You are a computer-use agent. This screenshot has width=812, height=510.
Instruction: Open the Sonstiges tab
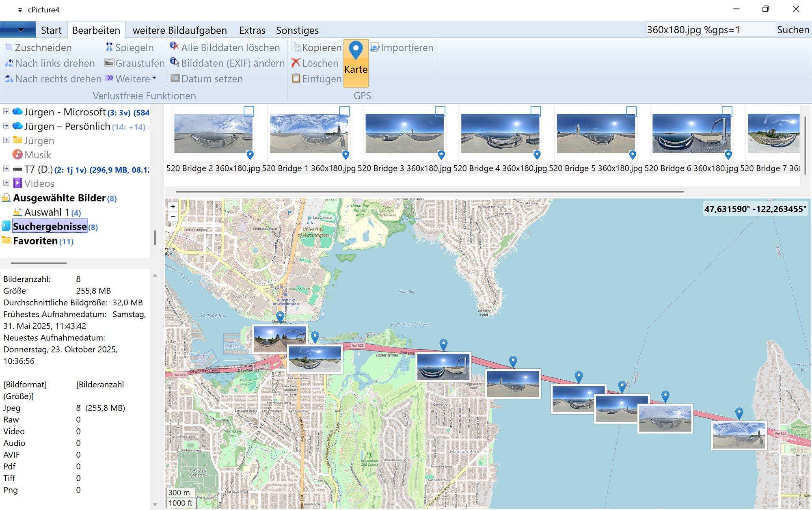tap(297, 30)
